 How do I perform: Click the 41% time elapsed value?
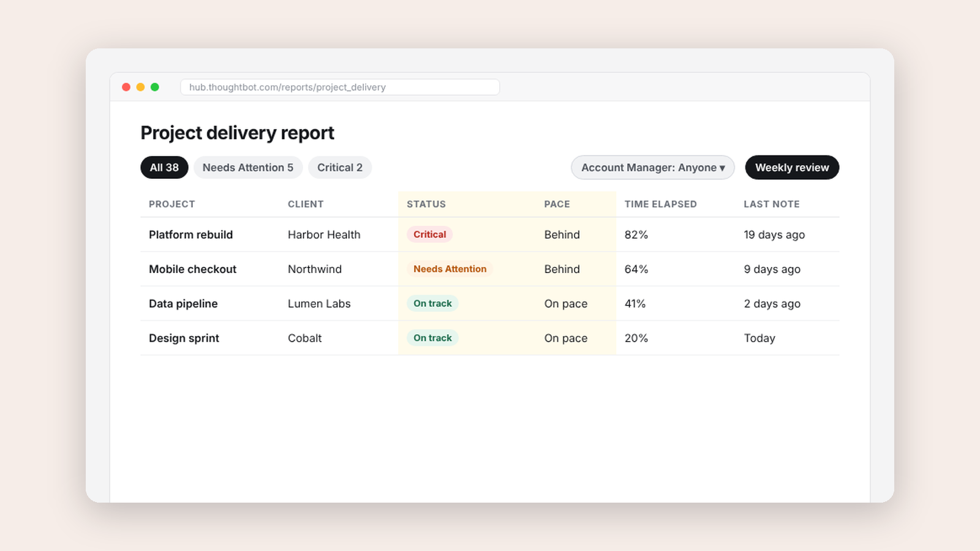point(635,304)
